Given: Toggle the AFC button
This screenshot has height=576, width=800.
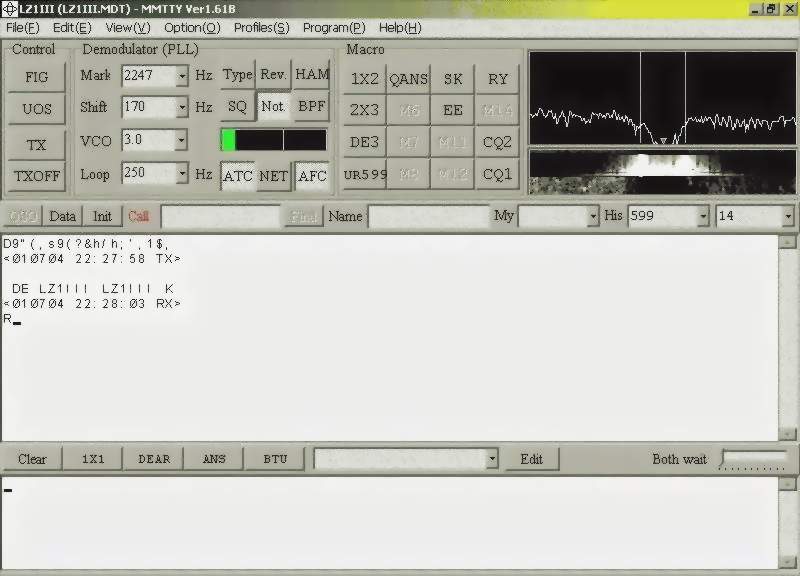Looking at the screenshot, I should [312, 176].
